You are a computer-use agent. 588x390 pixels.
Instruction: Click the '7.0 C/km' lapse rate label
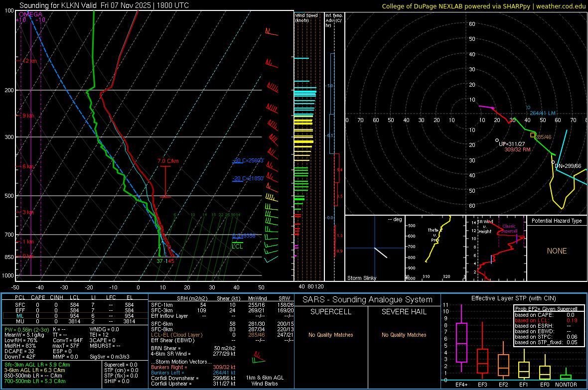pyautogui.click(x=168, y=161)
